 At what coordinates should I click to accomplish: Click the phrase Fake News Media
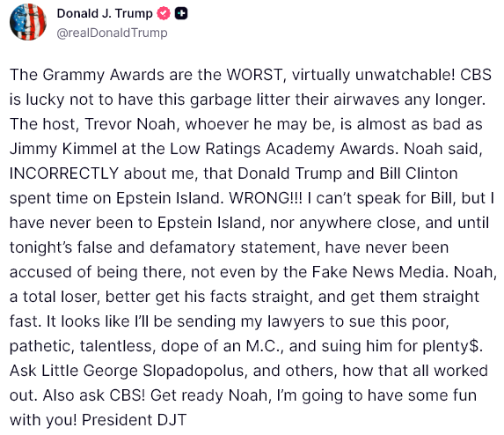(x=378, y=272)
